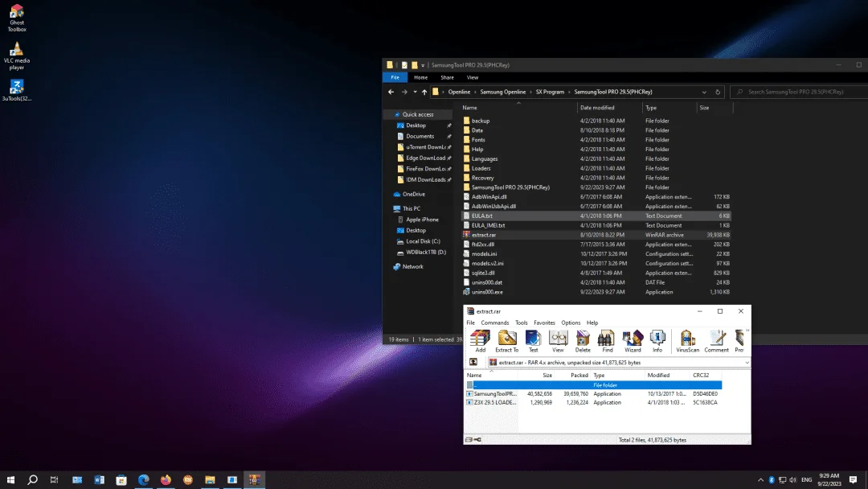Click the WinRAR taskbar button

254,479
